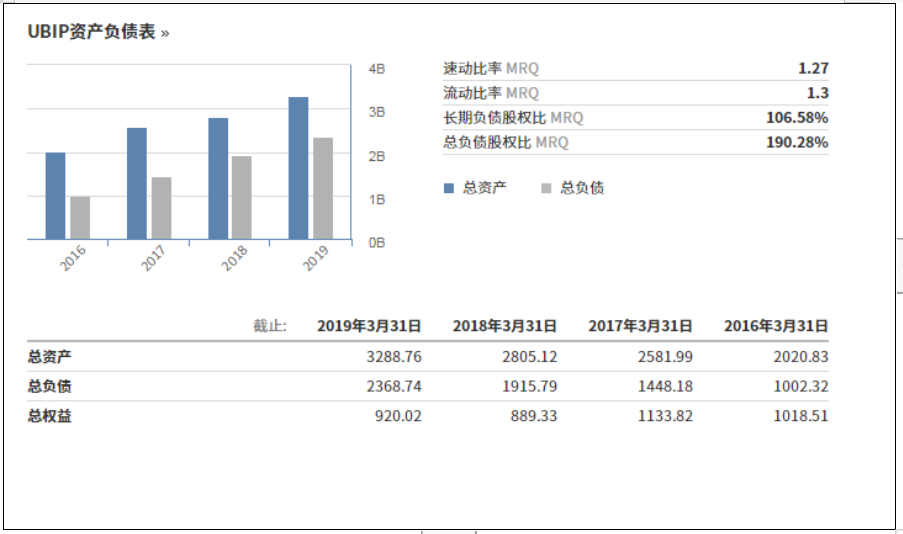Click the 2016 blue total assets bar
Screen dimensions: 903x534
(55, 196)
